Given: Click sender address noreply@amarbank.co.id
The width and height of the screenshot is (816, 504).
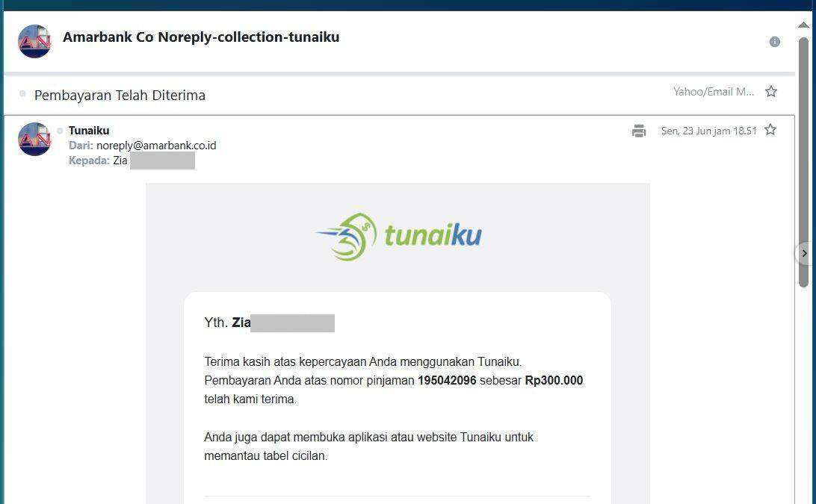Looking at the screenshot, I should (156, 146).
